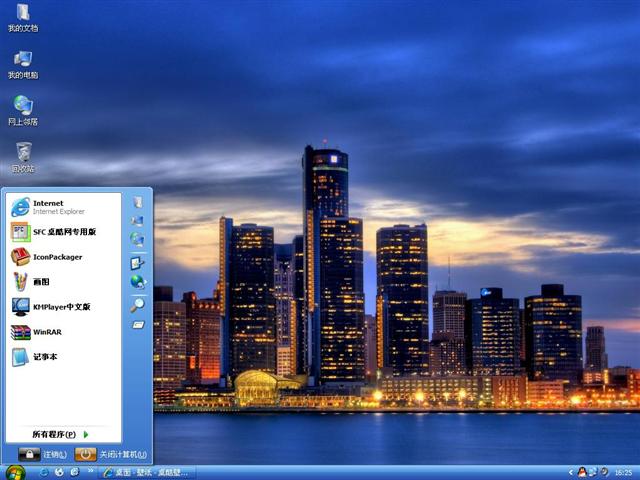Open 我的文档 desktop icon

coord(22,18)
